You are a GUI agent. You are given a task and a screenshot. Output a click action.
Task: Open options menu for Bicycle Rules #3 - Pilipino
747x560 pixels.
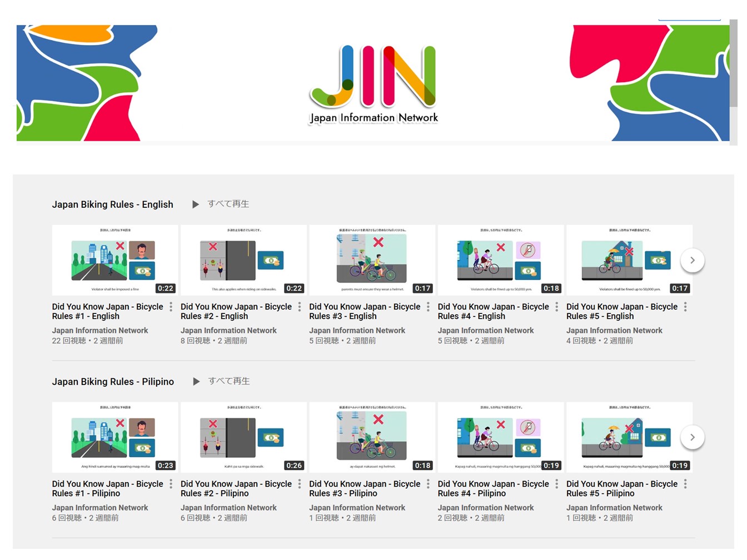click(x=428, y=484)
